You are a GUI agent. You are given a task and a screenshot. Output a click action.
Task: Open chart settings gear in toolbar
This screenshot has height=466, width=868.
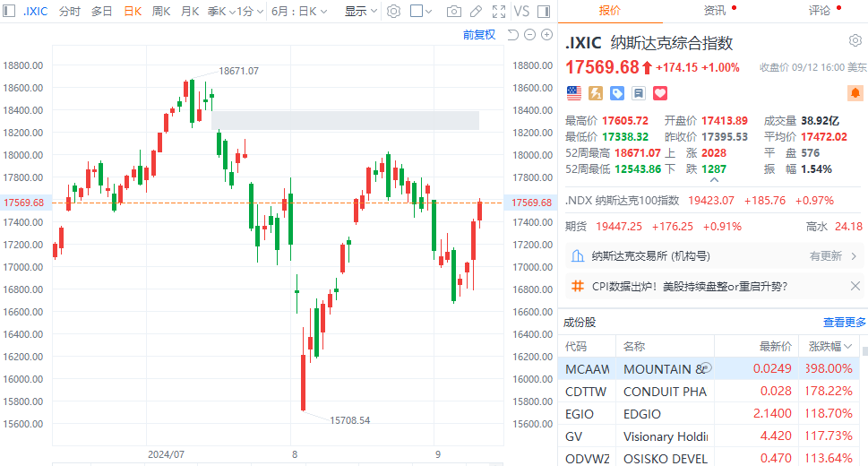[393, 11]
